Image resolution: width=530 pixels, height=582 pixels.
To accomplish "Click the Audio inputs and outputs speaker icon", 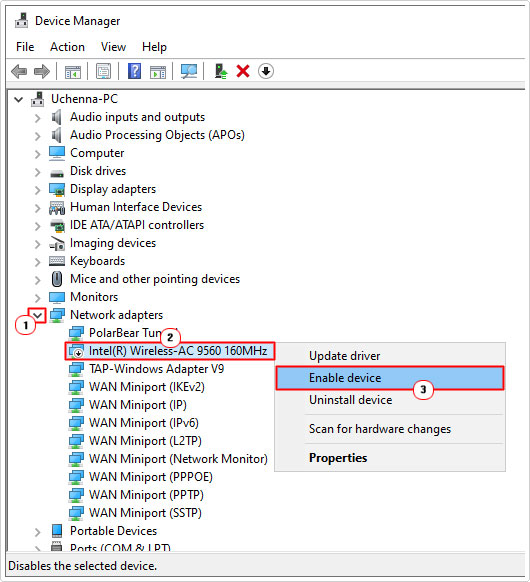I will 56,117.
